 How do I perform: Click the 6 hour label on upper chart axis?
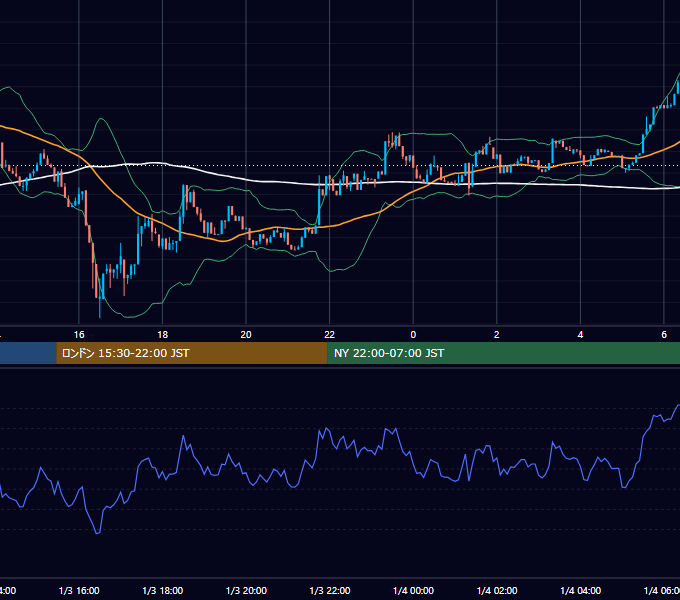[x=664, y=335]
